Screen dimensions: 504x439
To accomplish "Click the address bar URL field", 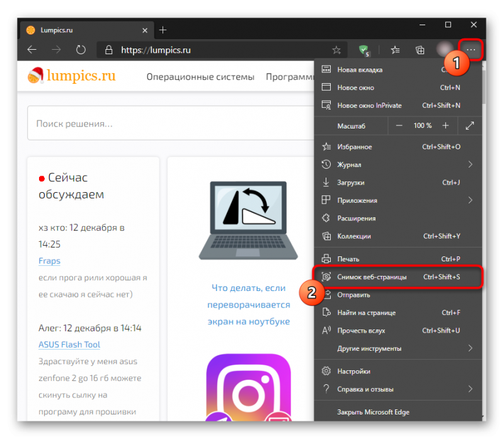I will [x=222, y=50].
